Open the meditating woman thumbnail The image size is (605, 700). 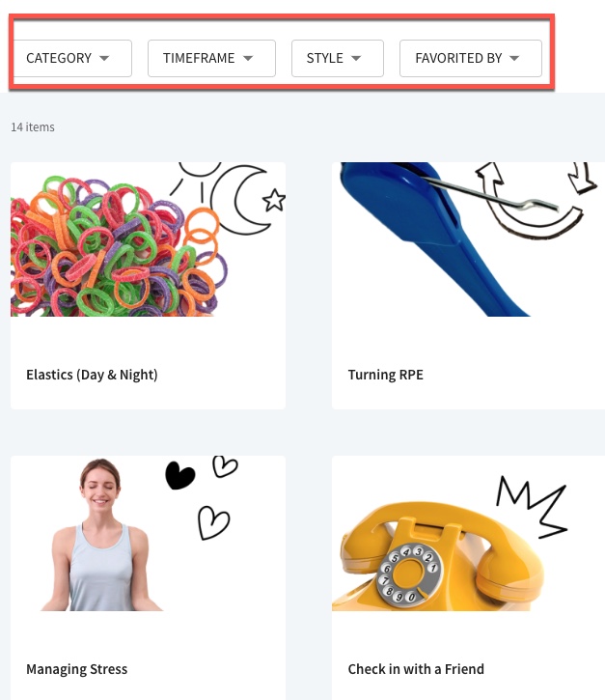pyautogui.click(x=148, y=534)
